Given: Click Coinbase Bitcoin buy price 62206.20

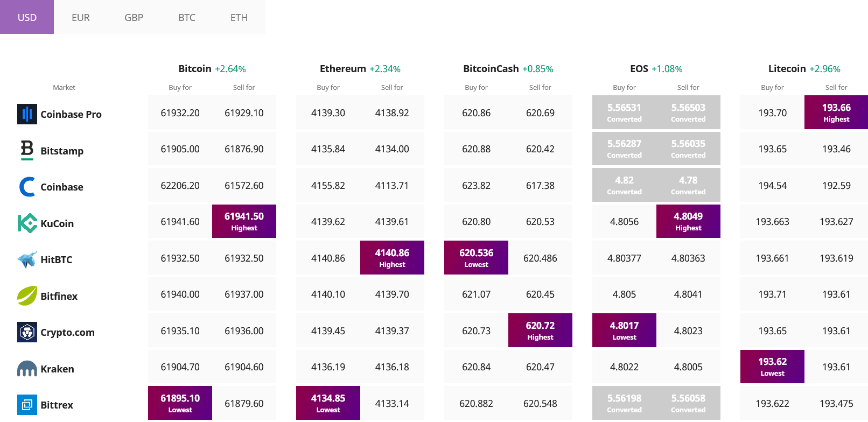Looking at the screenshot, I should (x=180, y=185).
